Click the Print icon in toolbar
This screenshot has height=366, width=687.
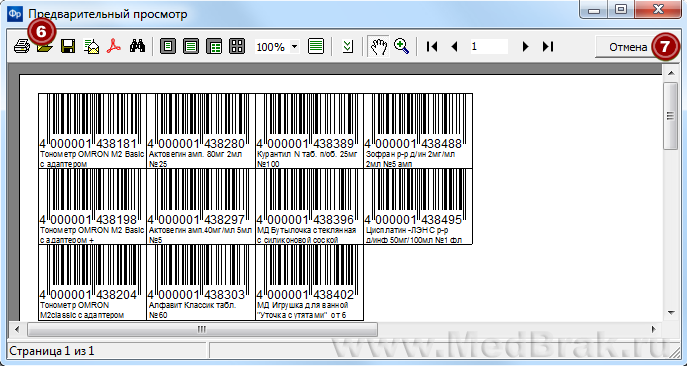tap(22, 46)
